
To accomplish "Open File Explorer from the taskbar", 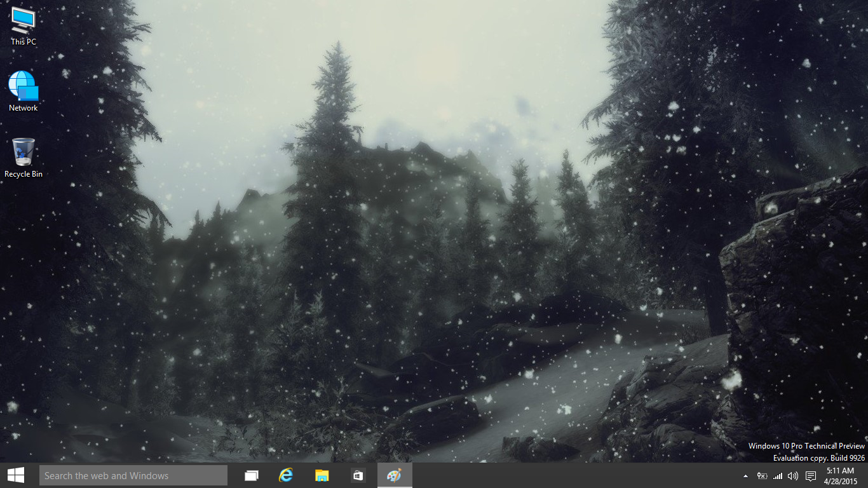I will (322, 475).
